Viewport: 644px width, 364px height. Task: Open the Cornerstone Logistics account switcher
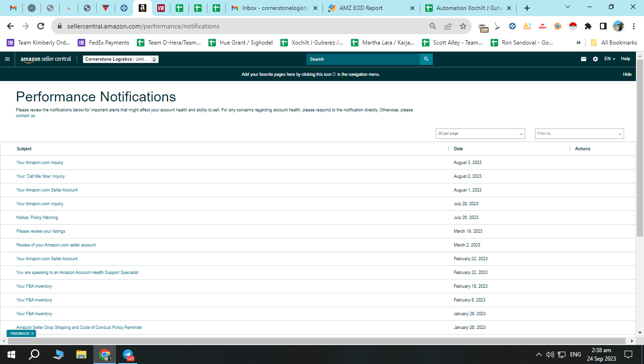click(121, 59)
